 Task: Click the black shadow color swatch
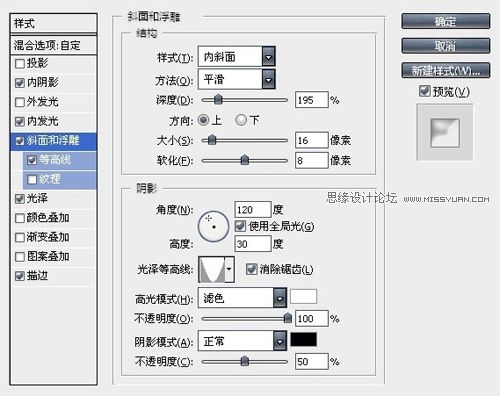303,340
